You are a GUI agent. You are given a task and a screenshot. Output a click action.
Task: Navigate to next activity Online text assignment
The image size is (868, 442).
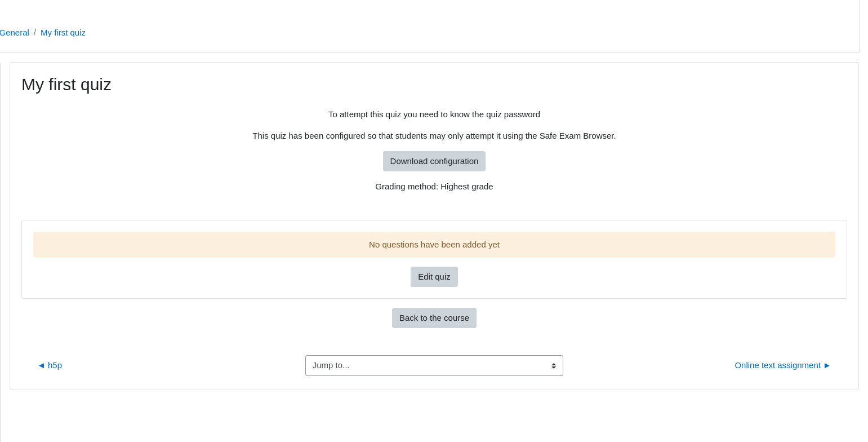coord(782,365)
